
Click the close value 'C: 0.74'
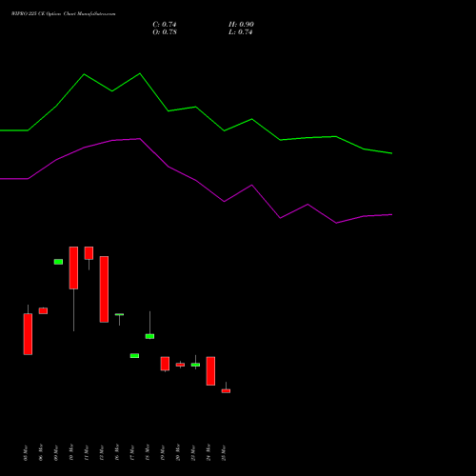coord(165,25)
